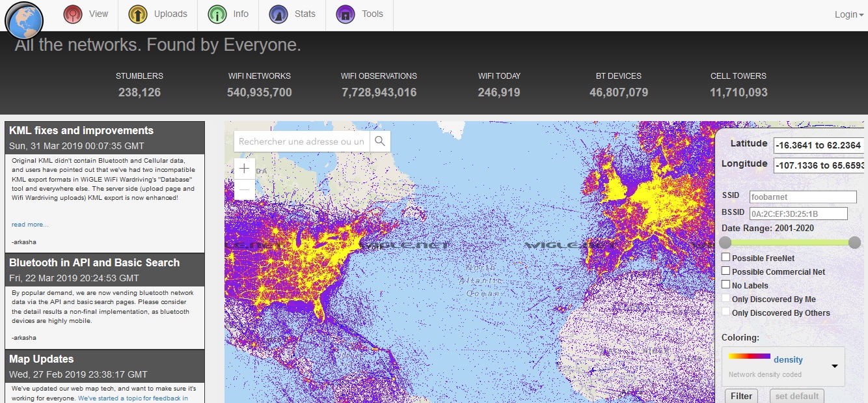Click the yellow Uploads arrow icon
This screenshot has height=403, width=868.
(x=138, y=14)
